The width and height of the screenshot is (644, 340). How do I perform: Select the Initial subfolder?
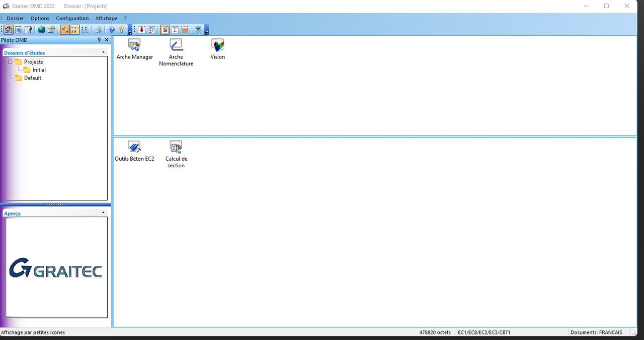(39, 70)
